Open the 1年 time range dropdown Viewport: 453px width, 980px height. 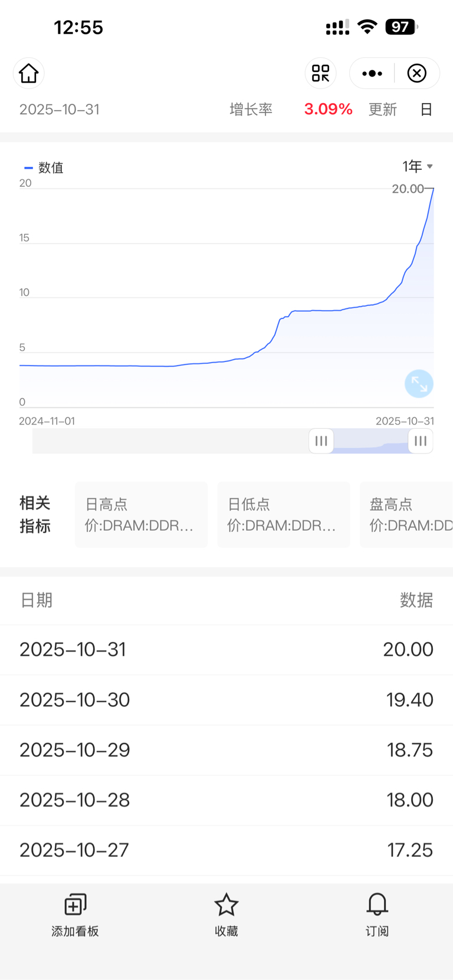click(x=418, y=166)
